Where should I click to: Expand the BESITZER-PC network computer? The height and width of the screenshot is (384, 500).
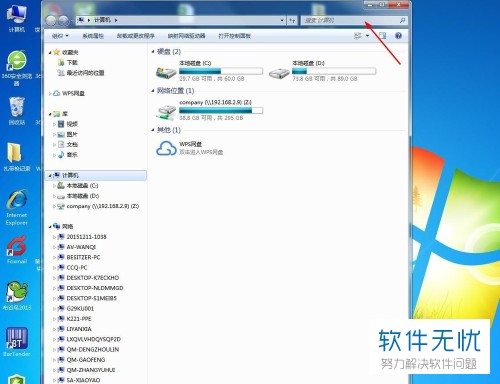point(54,257)
